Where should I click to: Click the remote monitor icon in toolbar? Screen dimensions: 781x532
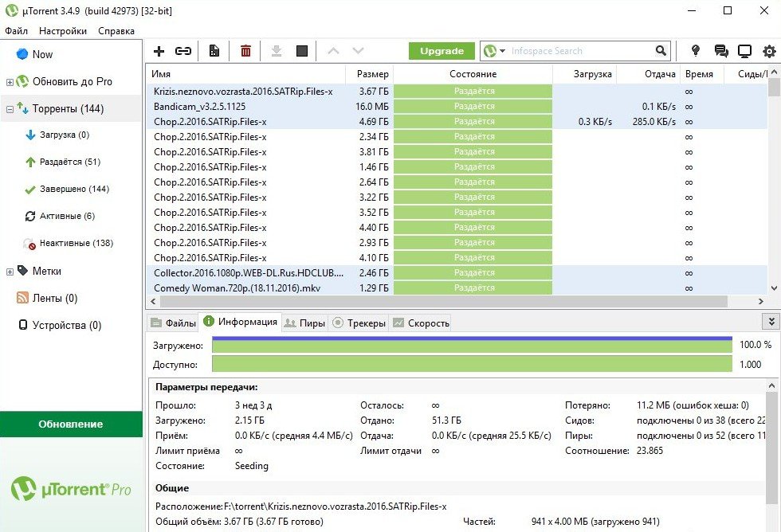point(744,51)
